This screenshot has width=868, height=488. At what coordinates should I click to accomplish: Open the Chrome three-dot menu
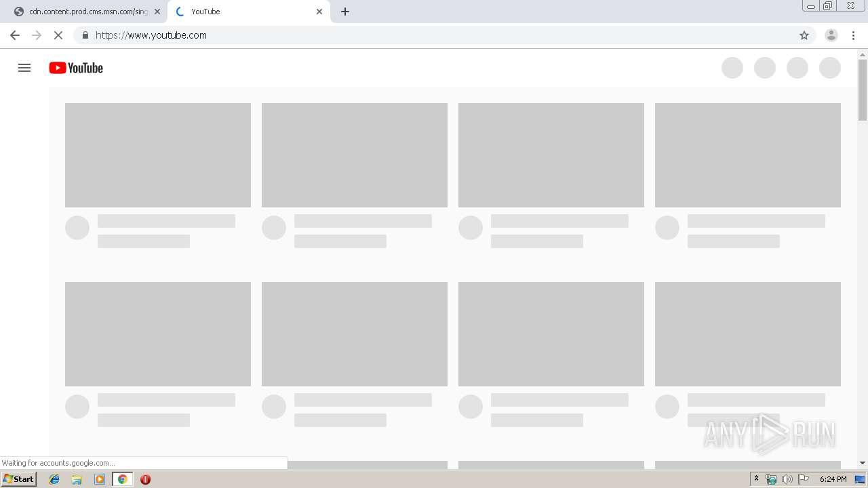853,35
